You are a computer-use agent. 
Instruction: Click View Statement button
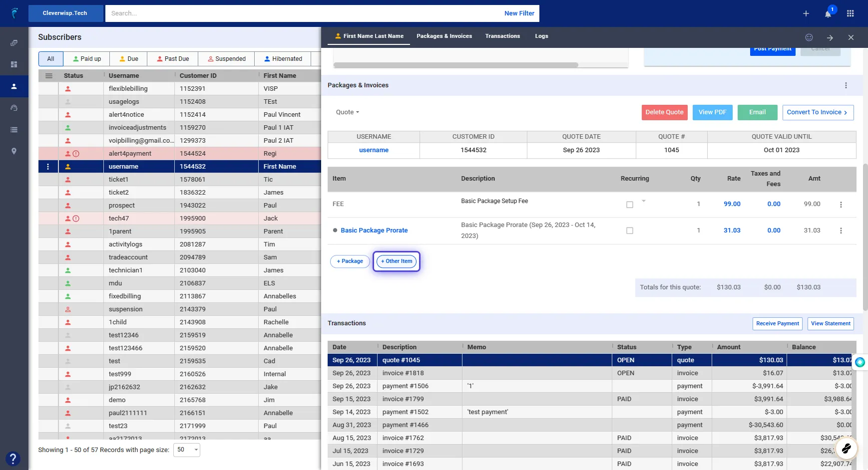831,324
